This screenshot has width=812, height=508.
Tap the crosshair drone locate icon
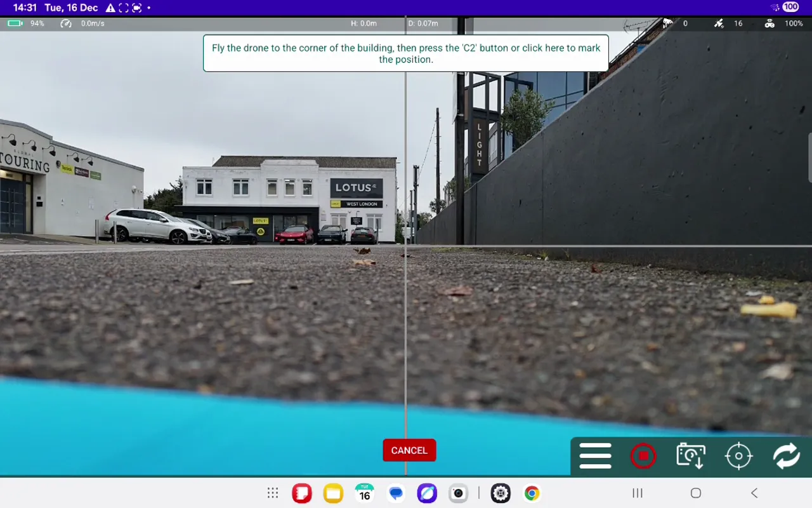coord(738,455)
